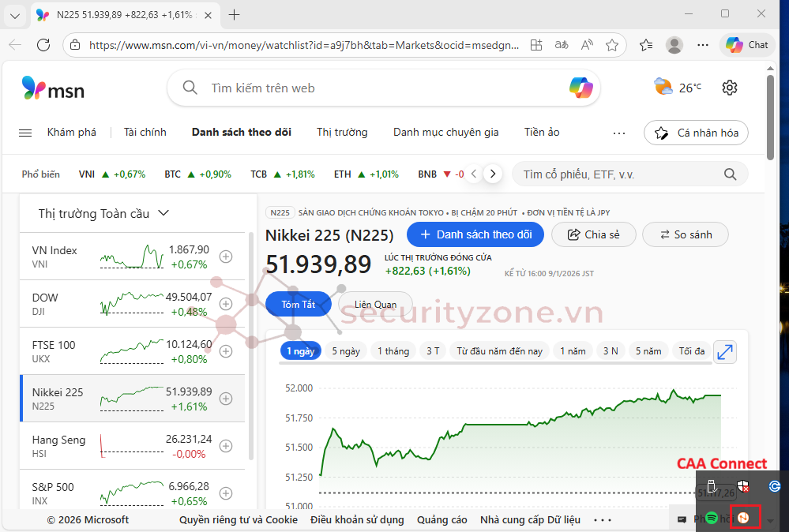
Task: Switch to the Thị trường tab
Action: coord(342,133)
